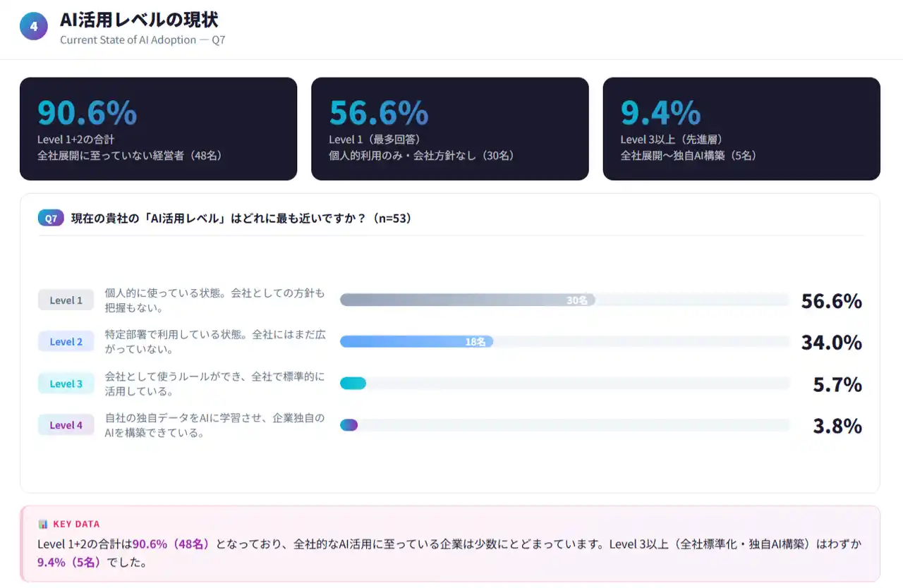This screenshot has width=903, height=588.
Task: Click the teal Level 3 bar
Action: pyautogui.click(x=353, y=384)
